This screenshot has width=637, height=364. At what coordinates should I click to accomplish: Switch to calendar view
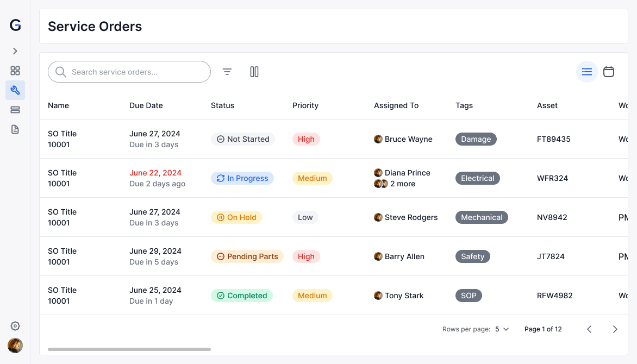coord(609,72)
